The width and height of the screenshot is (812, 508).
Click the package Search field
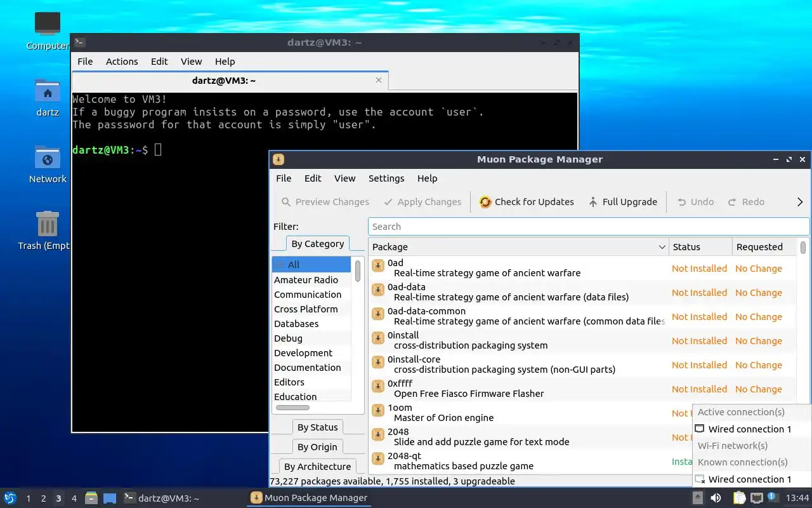click(589, 227)
